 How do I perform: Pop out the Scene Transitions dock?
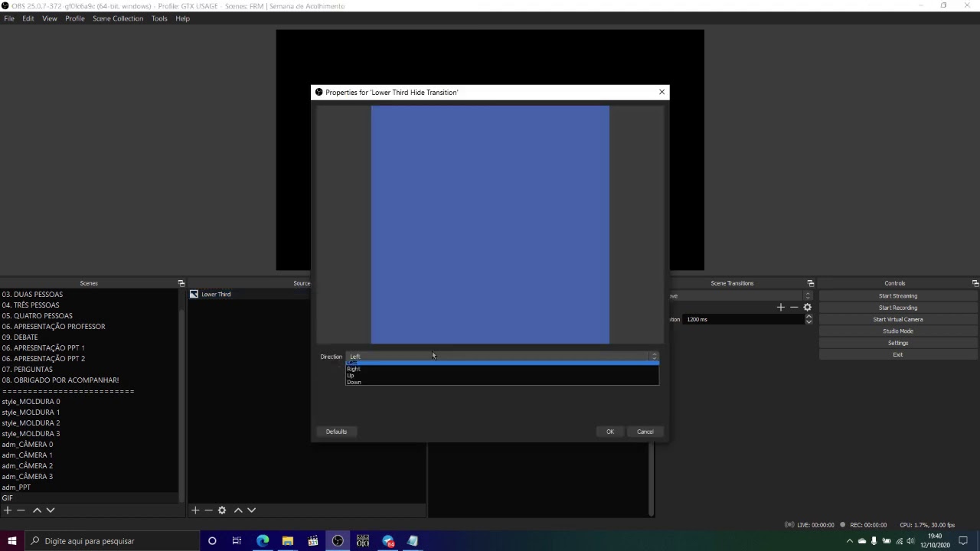[x=811, y=283]
